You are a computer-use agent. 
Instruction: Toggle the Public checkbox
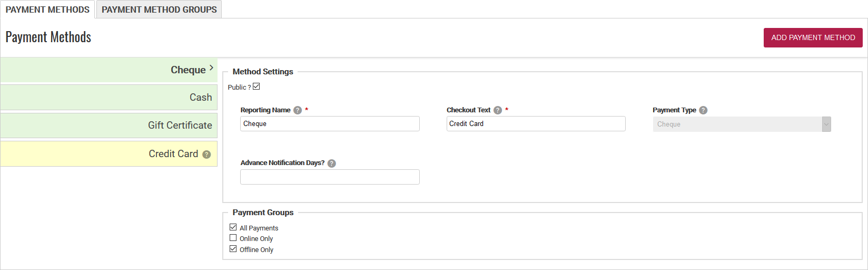point(257,86)
